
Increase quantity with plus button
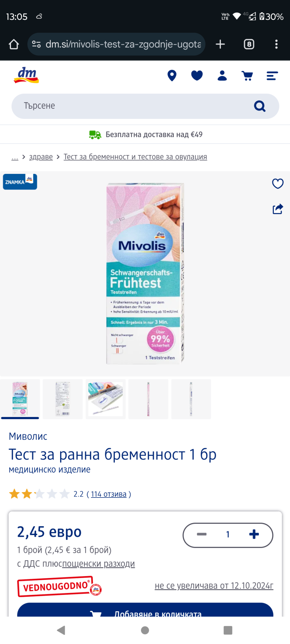[x=254, y=534]
